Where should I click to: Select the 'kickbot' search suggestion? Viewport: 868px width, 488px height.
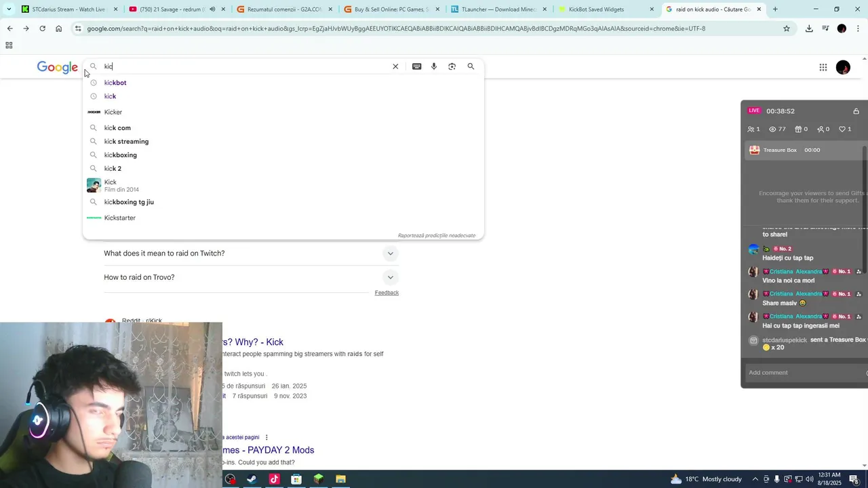click(283, 83)
